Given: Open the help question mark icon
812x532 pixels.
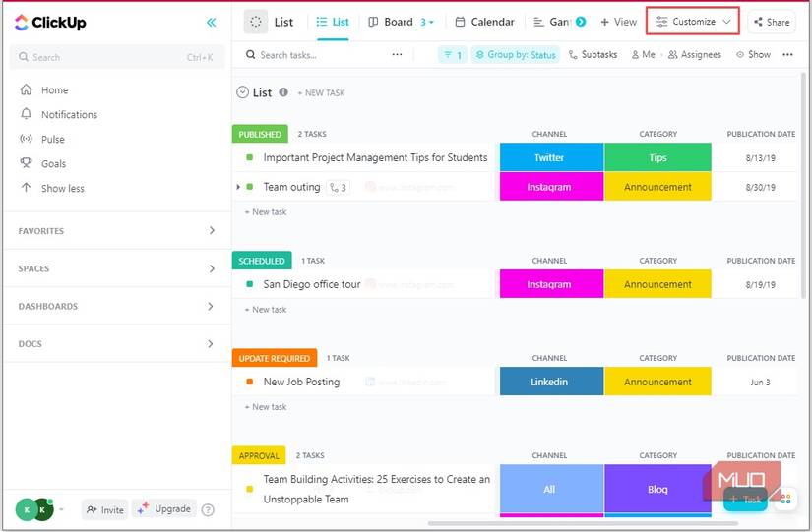Looking at the screenshot, I should click(x=208, y=510).
